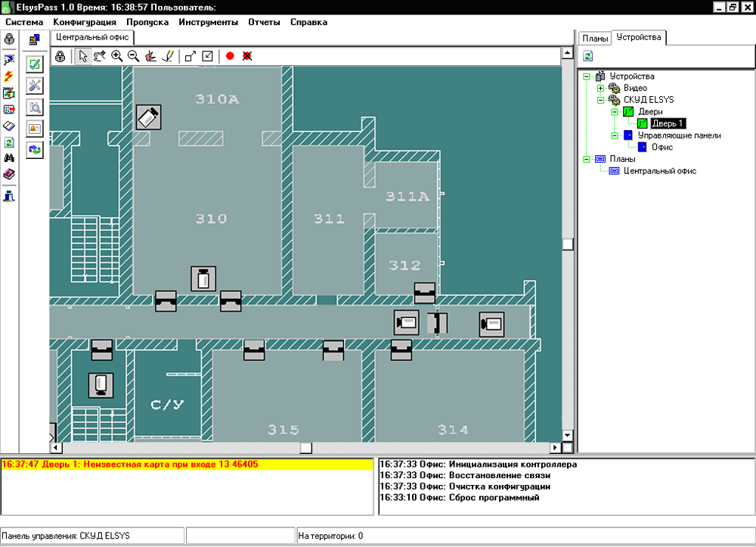Image resolution: width=756 pixels, height=547 pixels.
Task: Select the arrow pointer tool
Action: [x=83, y=56]
